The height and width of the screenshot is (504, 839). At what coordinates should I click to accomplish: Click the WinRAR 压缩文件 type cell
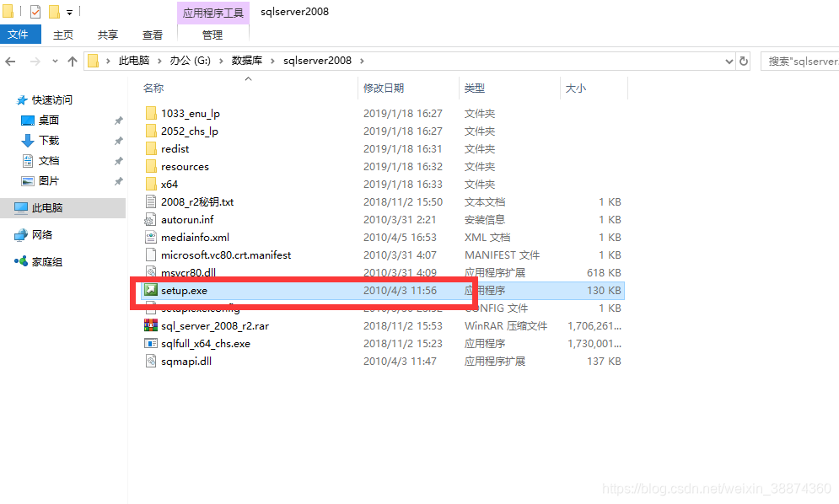coord(506,326)
